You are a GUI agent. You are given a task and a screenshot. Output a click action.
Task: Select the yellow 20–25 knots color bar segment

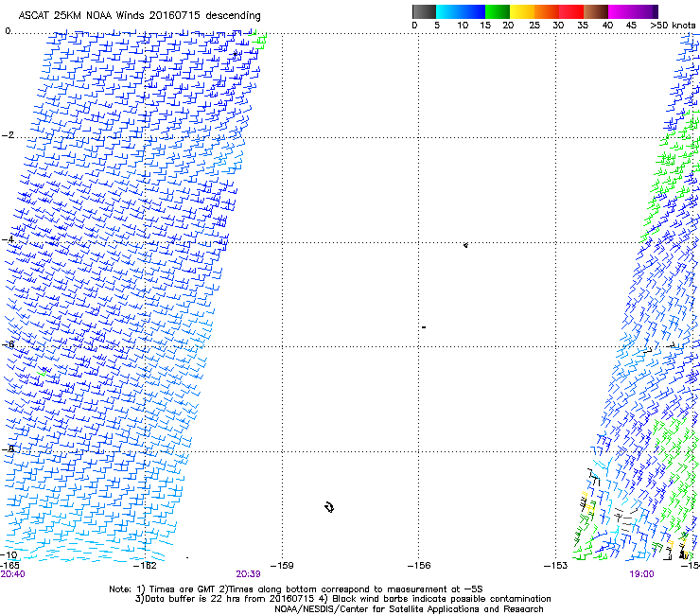pos(522,11)
